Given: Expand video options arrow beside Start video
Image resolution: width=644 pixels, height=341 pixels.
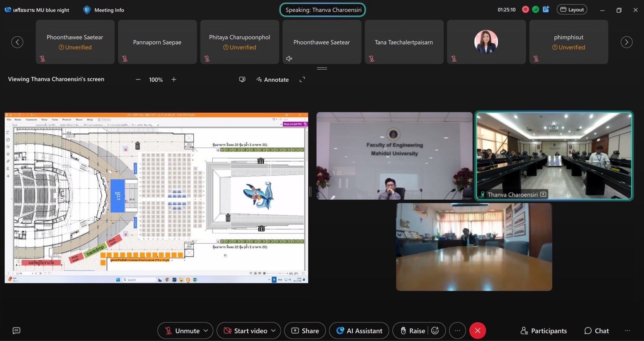Looking at the screenshot, I should pyautogui.click(x=274, y=331).
